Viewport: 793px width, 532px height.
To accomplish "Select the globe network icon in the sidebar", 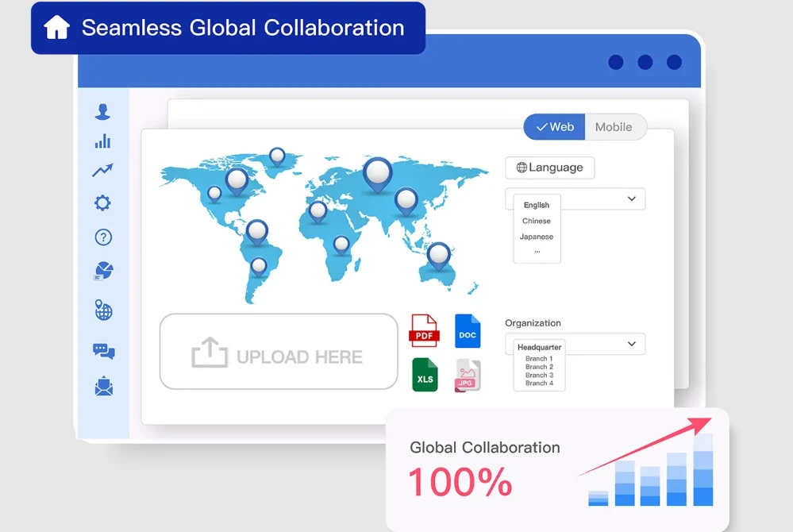I will point(103,310).
